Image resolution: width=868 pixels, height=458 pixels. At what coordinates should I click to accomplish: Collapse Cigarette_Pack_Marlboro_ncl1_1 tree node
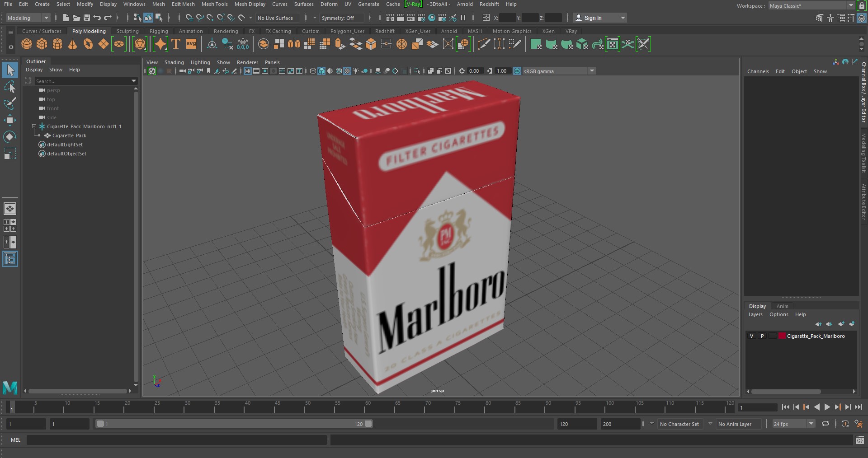pos(34,126)
